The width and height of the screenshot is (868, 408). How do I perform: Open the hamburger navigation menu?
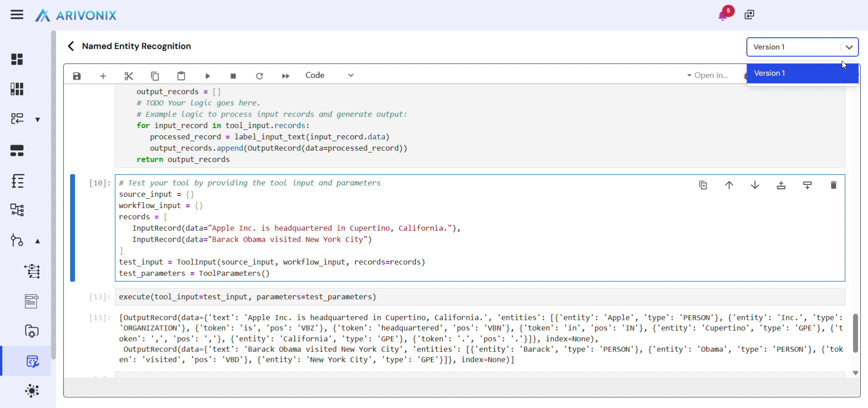17,15
